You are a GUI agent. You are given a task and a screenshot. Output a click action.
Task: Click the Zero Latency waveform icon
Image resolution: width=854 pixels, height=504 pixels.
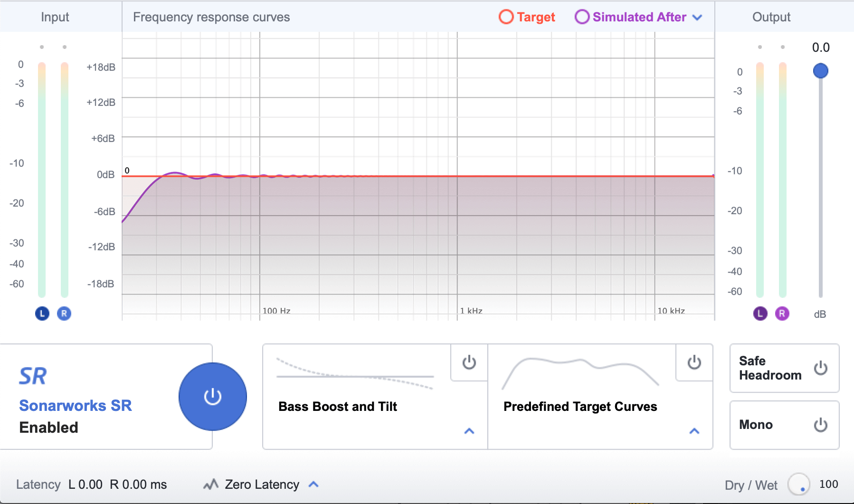click(211, 485)
